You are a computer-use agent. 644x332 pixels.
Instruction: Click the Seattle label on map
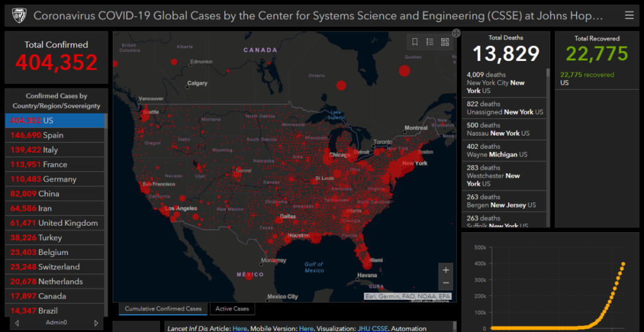pyautogui.click(x=151, y=112)
